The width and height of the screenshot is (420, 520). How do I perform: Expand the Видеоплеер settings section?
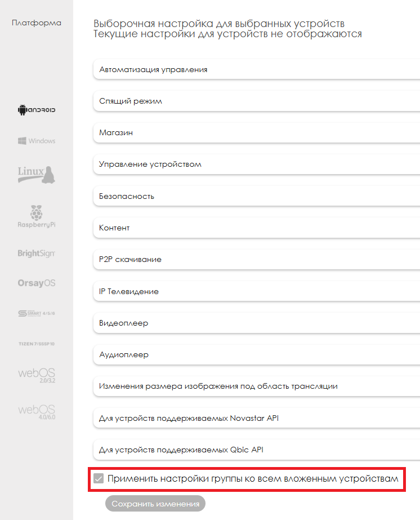click(x=256, y=323)
